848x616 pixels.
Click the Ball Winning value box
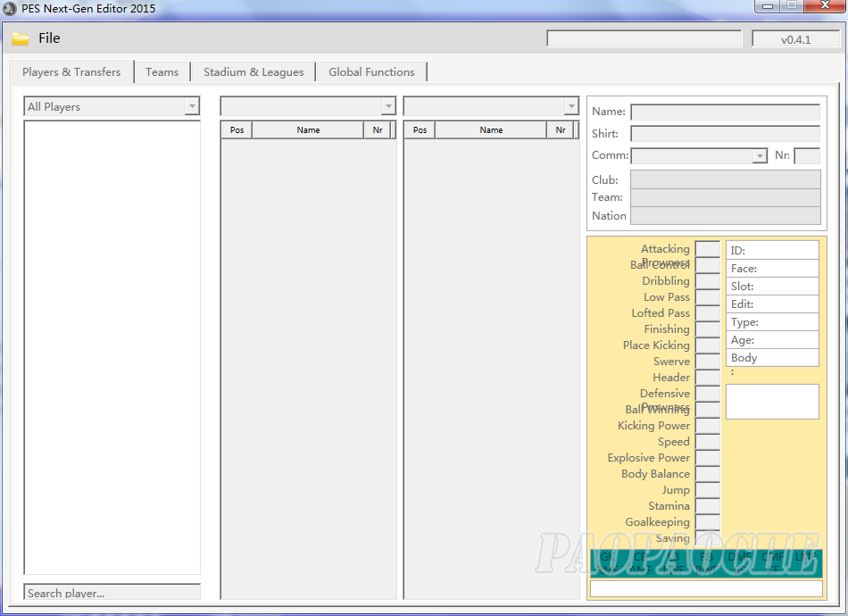click(707, 410)
